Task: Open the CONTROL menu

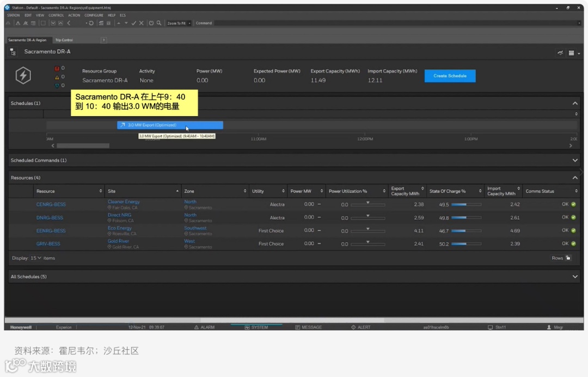Action: (56, 15)
